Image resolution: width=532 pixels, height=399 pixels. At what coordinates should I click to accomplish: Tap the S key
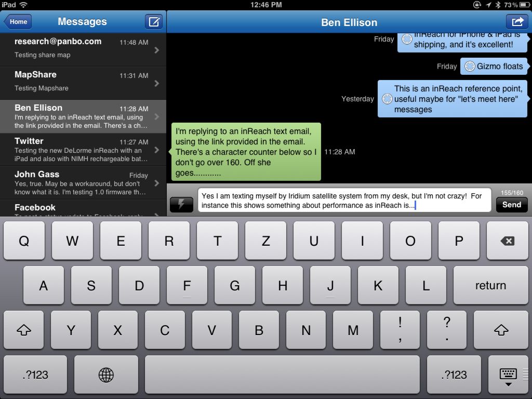click(91, 285)
